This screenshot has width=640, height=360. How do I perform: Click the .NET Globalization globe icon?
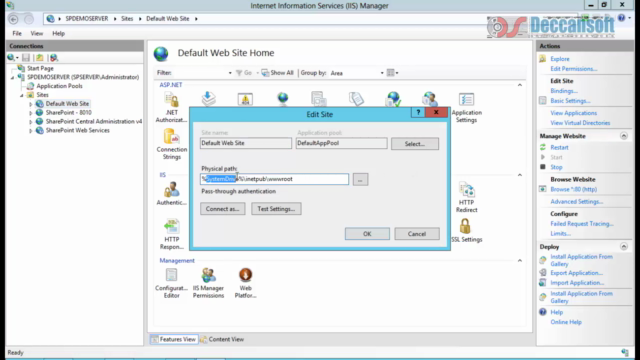(x=282, y=98)
